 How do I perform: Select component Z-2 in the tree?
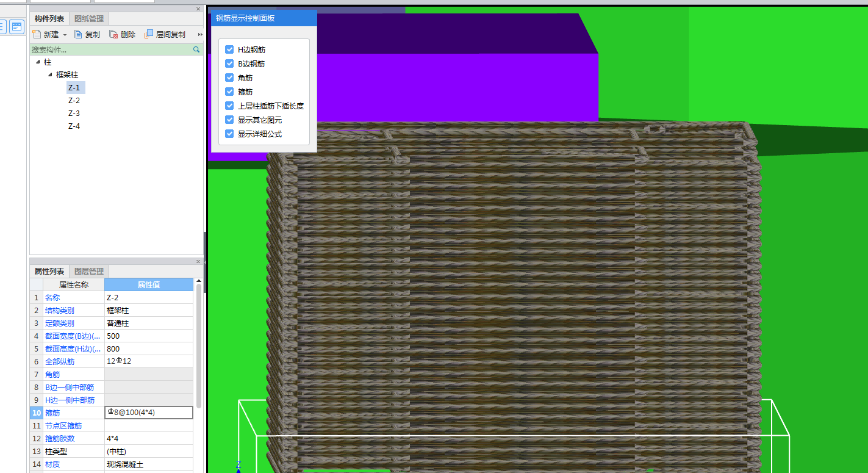[74, 101]
